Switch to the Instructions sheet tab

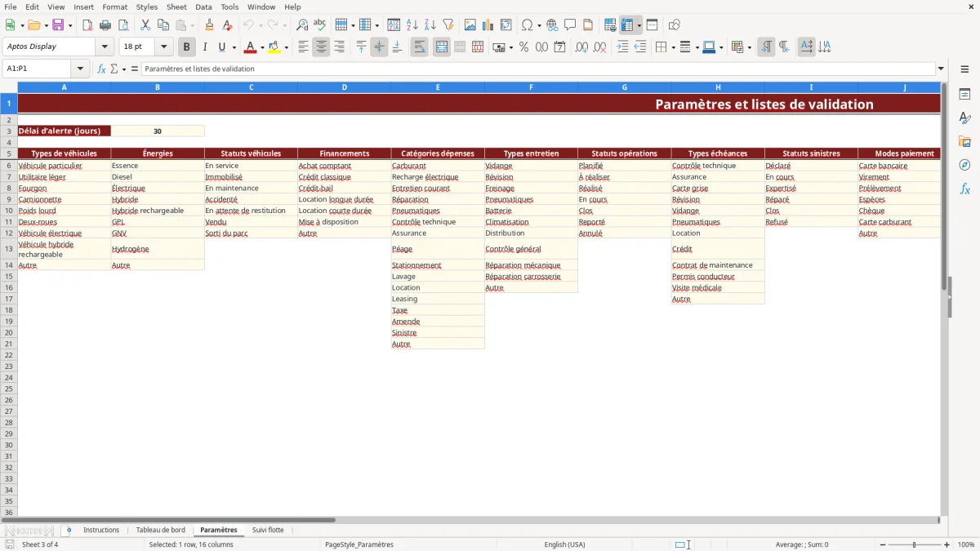click(x=101, y=530)
